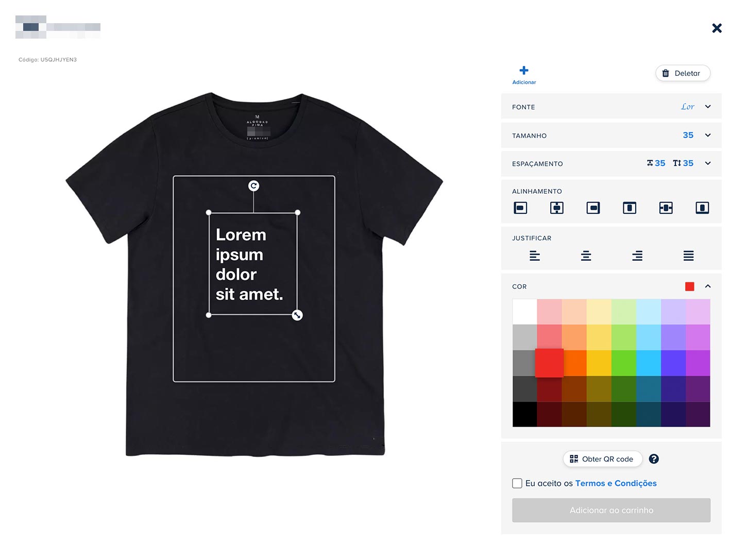This screenshot has height=560, width=747.
Task: Center the text box vertically
Action: pyautogui.click(x=666, y=208)
